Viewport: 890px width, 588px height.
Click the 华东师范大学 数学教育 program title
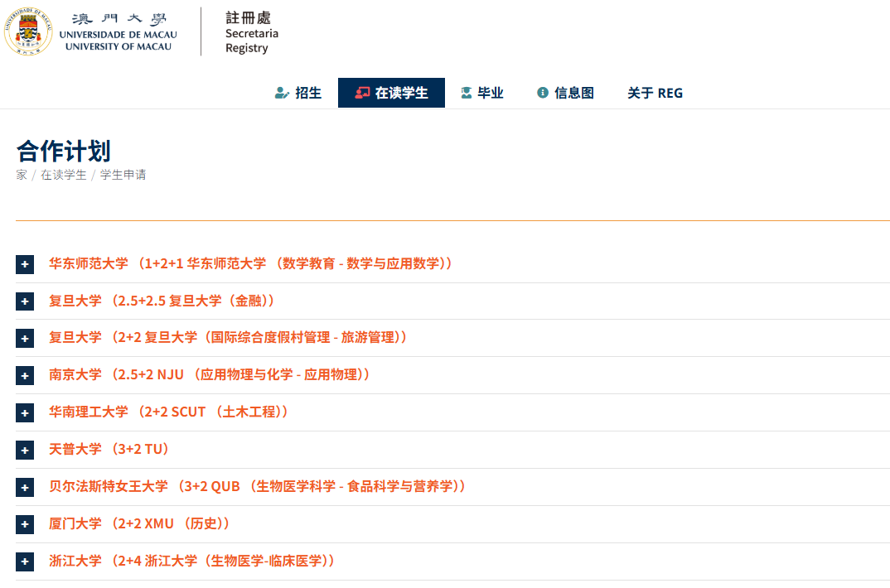tap(251, 263)
